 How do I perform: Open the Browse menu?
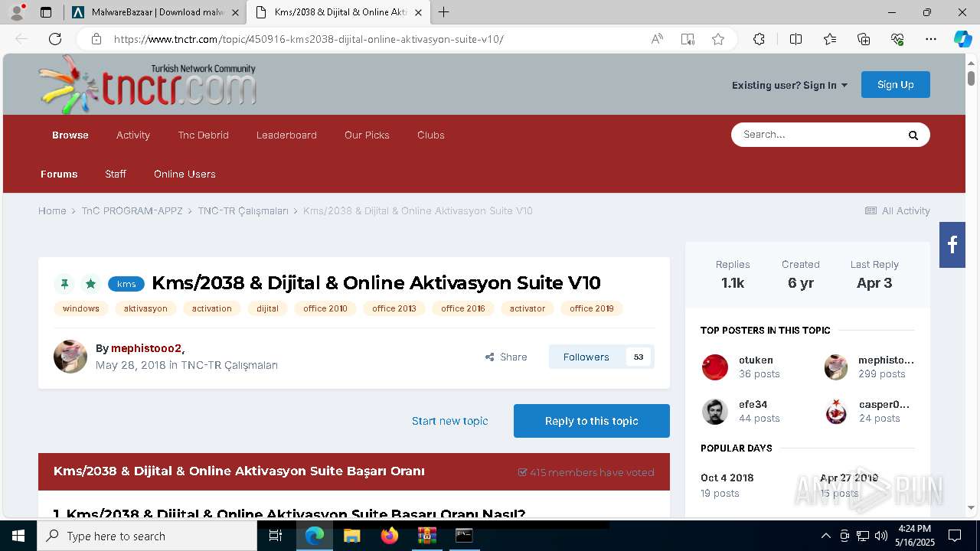pos(70,135)
